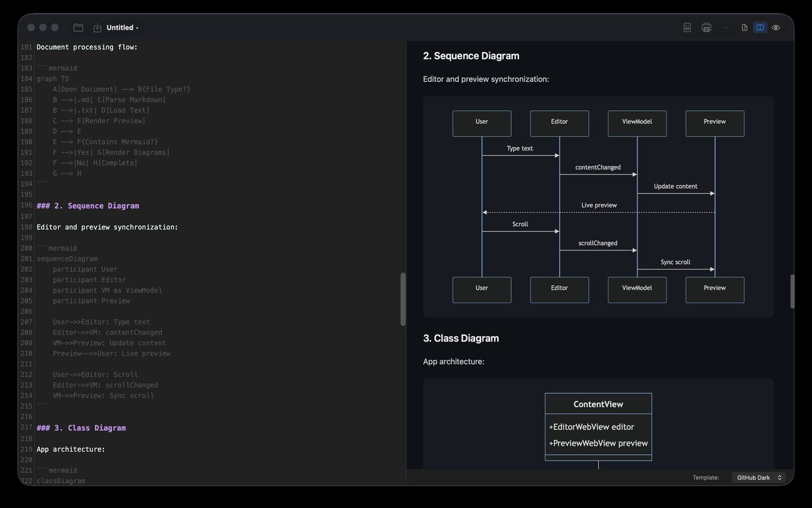Click "App architecture:" text in the preview pane
The width and height of the screenshot is (812, 508).
pos(453,362)
